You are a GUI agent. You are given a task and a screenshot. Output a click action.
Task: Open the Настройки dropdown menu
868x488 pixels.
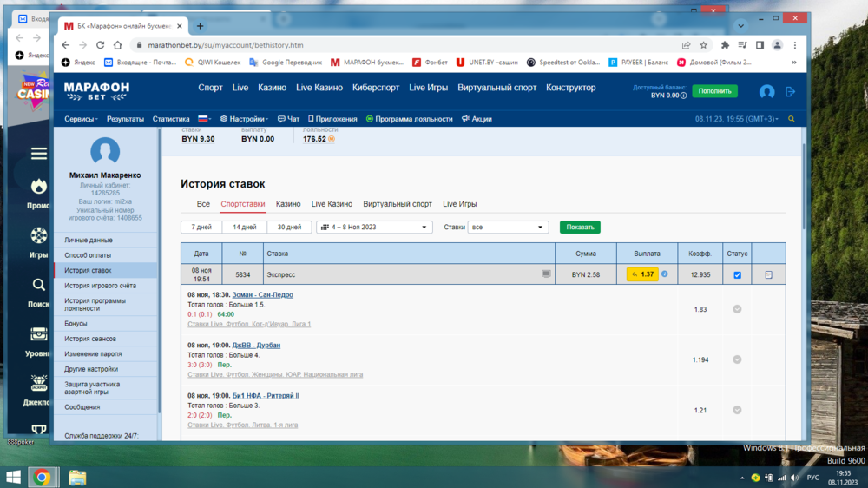pos(244,119)
